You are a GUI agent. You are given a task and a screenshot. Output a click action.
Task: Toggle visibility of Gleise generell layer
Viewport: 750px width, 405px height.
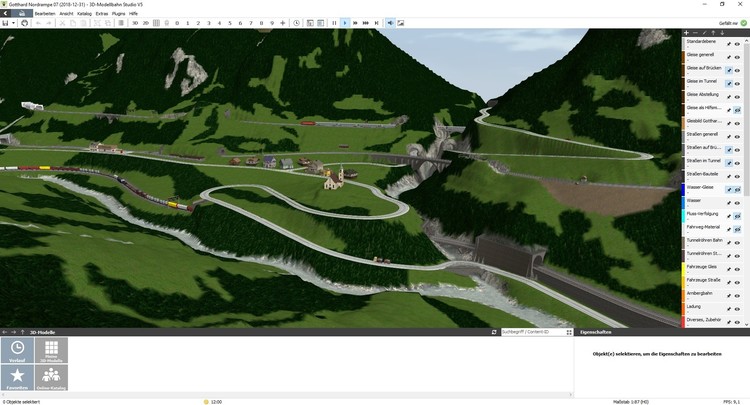[737, 57]
